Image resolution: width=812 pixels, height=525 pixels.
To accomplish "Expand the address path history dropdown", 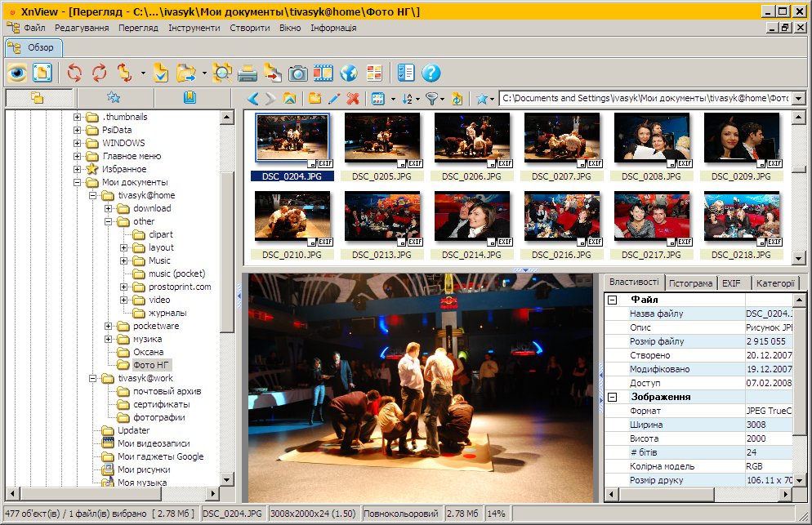I will [799, 98].
